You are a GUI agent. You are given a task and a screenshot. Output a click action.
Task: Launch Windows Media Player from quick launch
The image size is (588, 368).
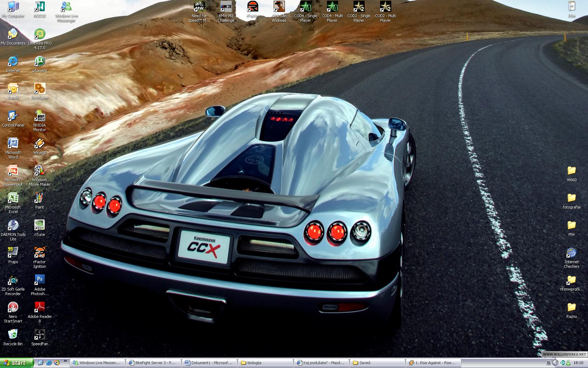click(x=57, y=363)
